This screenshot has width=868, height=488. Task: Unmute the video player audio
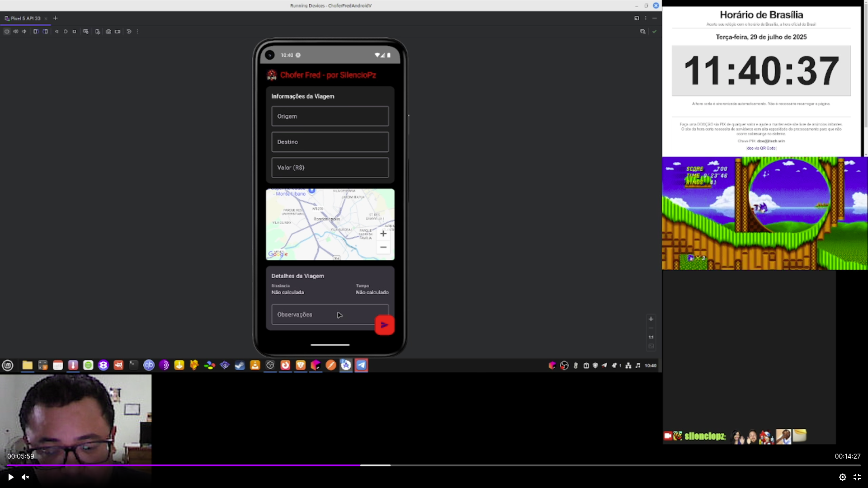pyautogui.click(x=25, y=477)
